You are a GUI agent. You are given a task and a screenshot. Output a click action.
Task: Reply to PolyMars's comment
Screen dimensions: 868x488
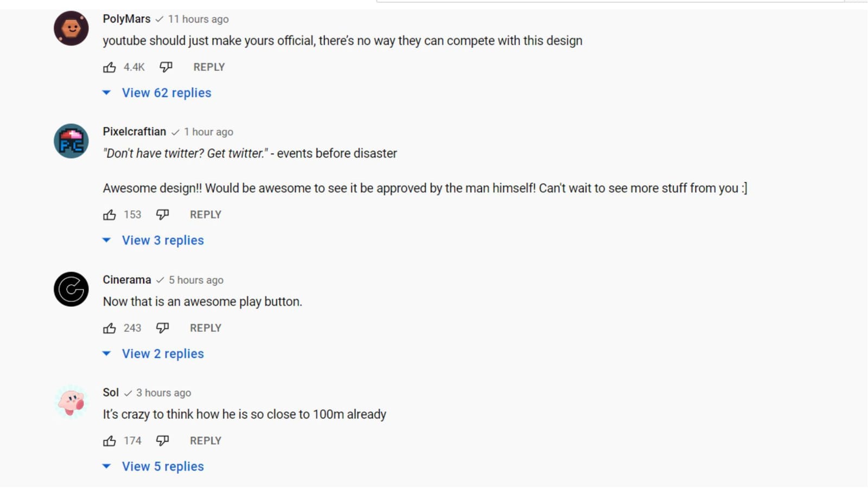pyautogui.click(x=209, y=67)
